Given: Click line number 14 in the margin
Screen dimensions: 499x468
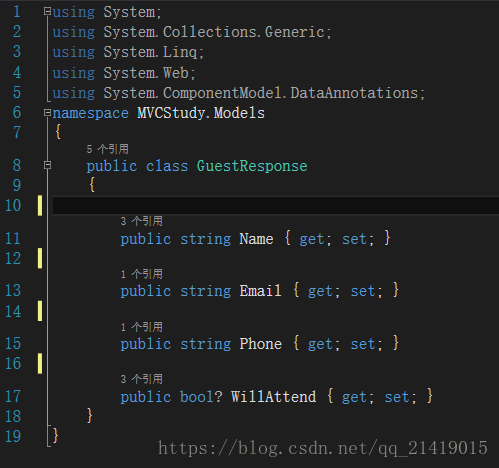Looking at the screenshot, I should pyautogui.click(x=13, y=311).
